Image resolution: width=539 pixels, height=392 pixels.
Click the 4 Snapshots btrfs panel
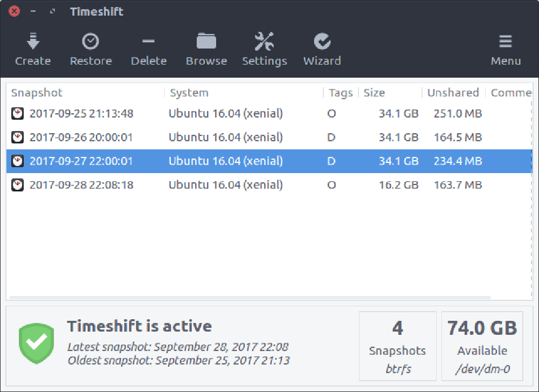[397, 346]
